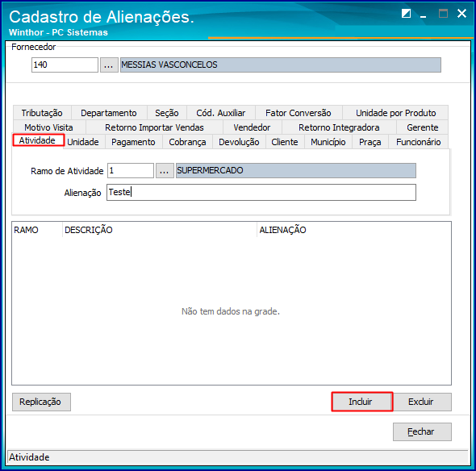Select the Gerente tab
Screen dimensions: 476x471
coord(423,127)
